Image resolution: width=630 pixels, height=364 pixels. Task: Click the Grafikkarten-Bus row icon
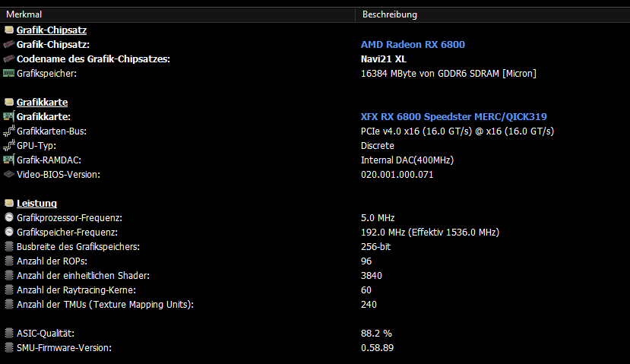click(9, 131)
